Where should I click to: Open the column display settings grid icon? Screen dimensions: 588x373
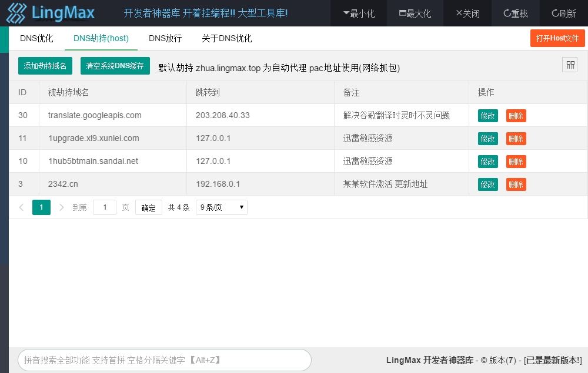(x=569, y=65)
